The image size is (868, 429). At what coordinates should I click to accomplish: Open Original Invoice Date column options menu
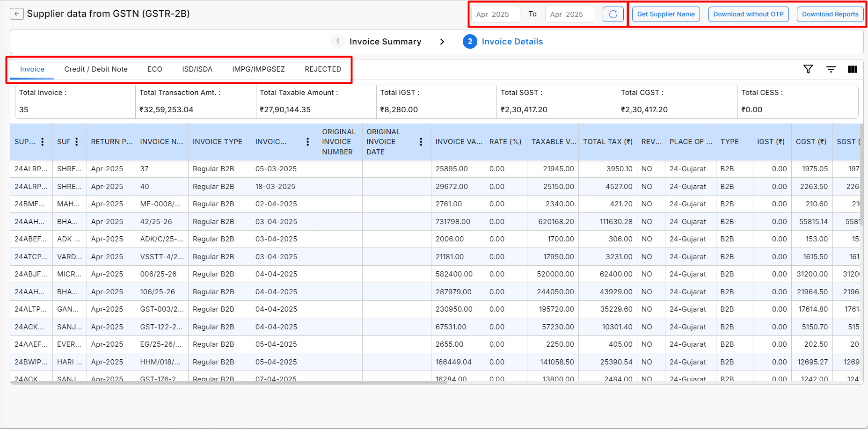[x=421, y=142]
